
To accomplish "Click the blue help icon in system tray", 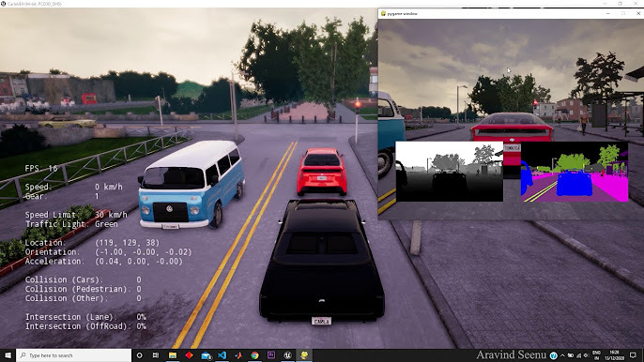I will pyautogui.click(x=553, y=355).
